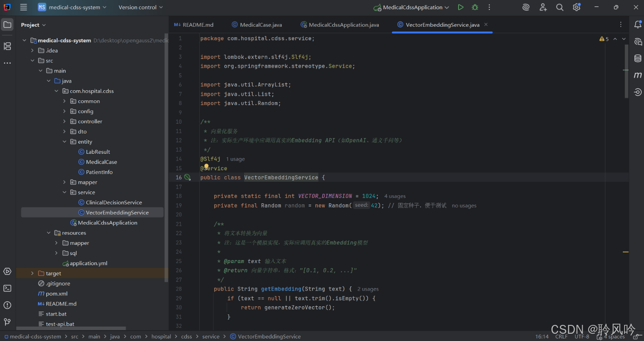Image resolution: width=644 pixels, height=341 pixels.
Task: Collapse the entity package
Action: click(64, 142)
